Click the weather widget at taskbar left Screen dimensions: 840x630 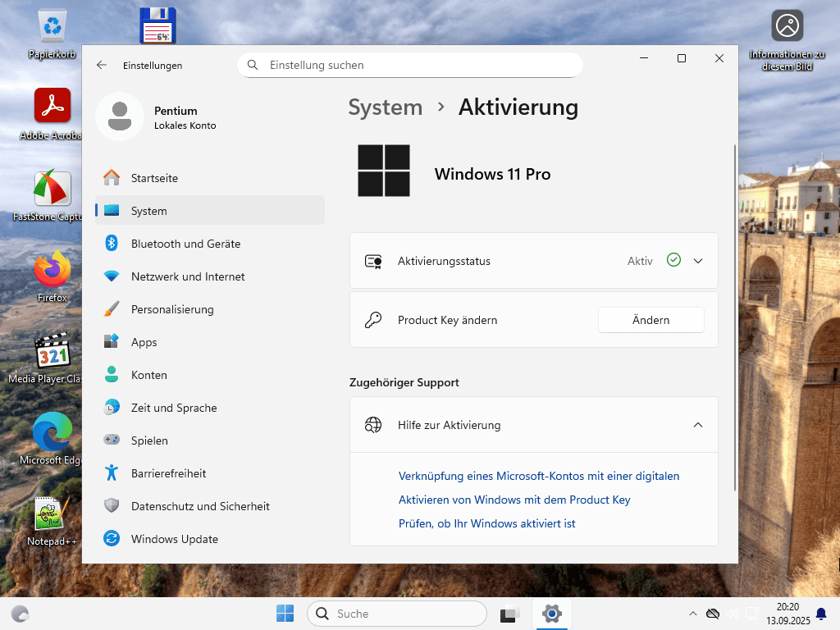[x=21, y=614]
